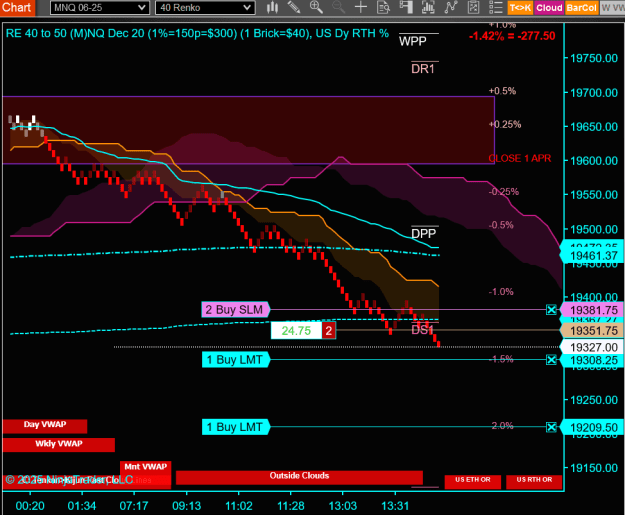Click the 09:13 time axis label

click(x=187, y=506)
